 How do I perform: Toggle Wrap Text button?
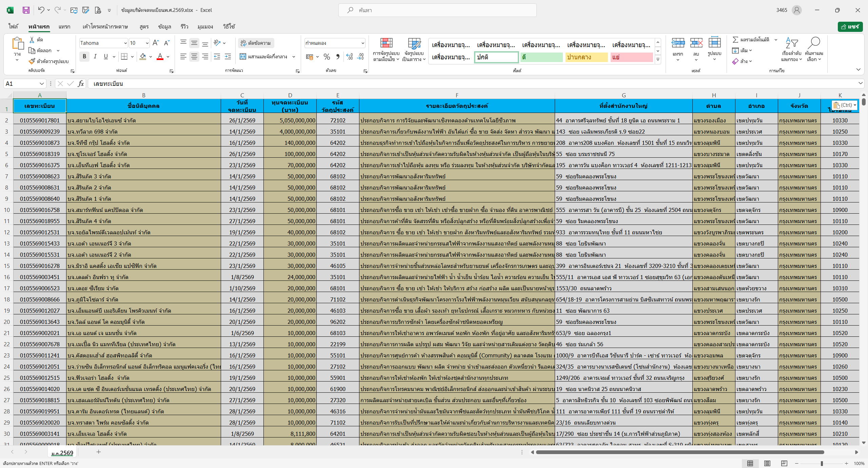tap(256, 43)
